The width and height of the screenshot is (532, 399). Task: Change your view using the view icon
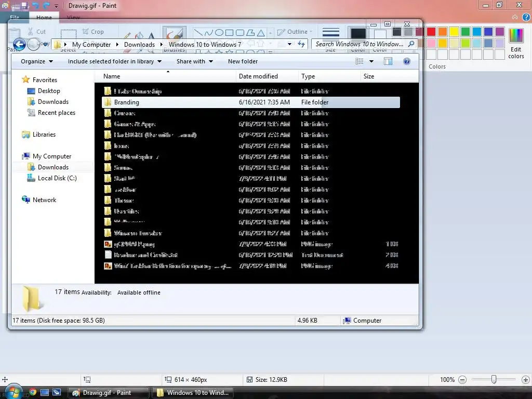pyautogui.click(x=360, y=61)
